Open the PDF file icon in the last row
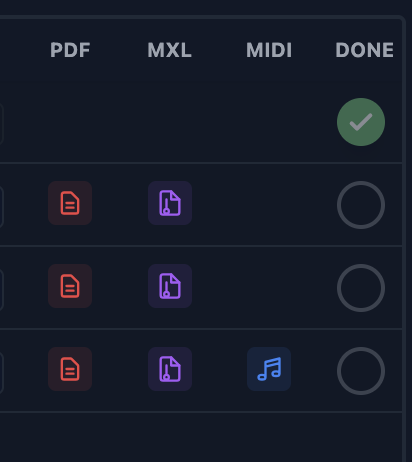 click(70, 369)
